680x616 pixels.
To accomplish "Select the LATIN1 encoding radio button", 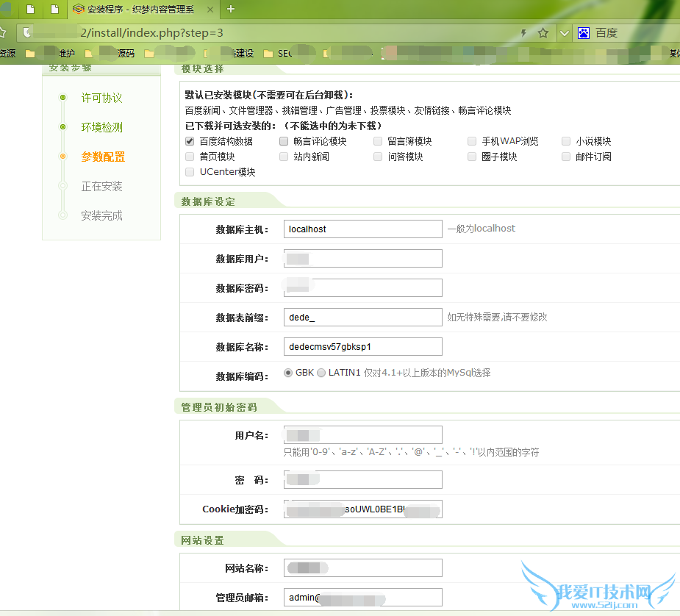I will (321, 373).
